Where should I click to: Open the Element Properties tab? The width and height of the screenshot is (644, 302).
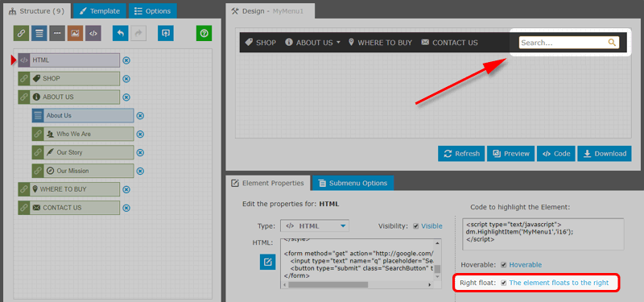click(267, 184)
